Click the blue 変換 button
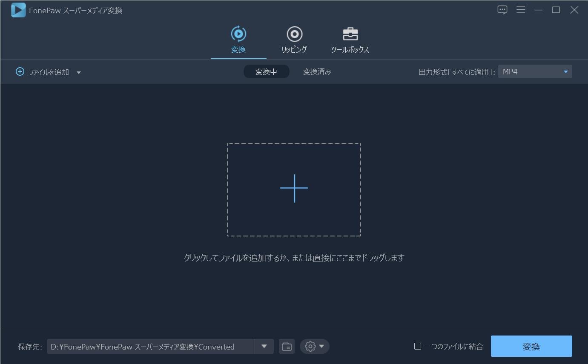 point(531,346)
